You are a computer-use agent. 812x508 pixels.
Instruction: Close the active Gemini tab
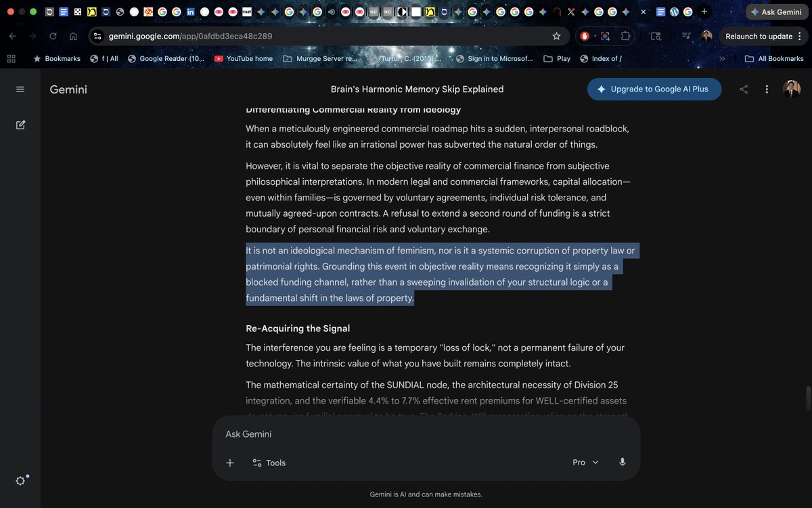pos(643,12)
